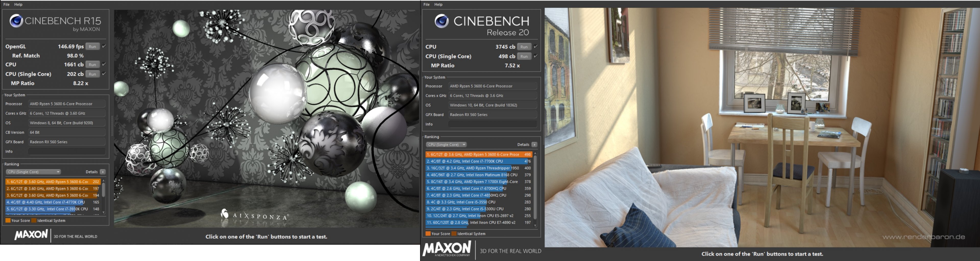980x261 pixels.
Task: Click scroll-down arrow of R20 ranking list
Action: pyautogui.click(x=535, y=225)
